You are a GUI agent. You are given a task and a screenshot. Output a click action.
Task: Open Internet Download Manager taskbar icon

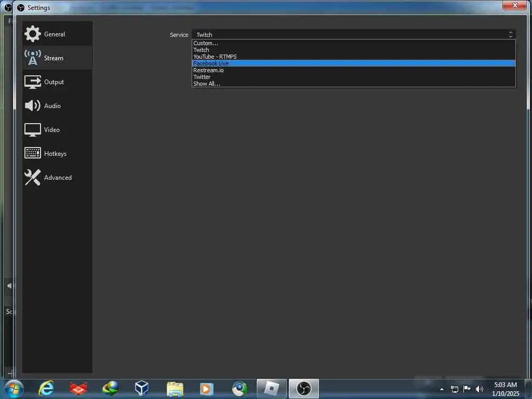110,389
